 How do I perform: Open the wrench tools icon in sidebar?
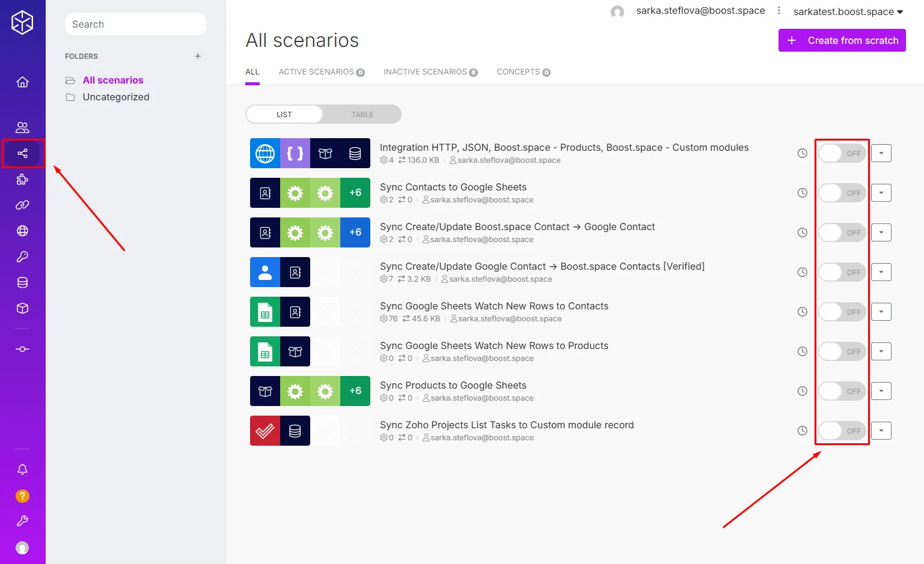click(22, 521)
